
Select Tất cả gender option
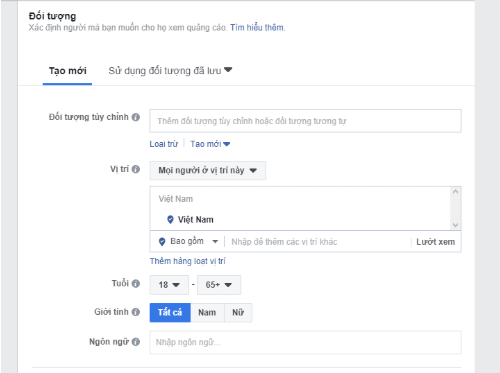click(170, 312)
